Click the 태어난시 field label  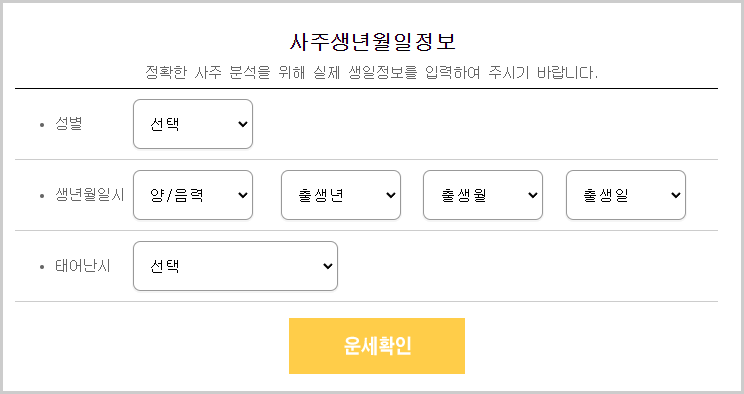(x=83, y=266)
